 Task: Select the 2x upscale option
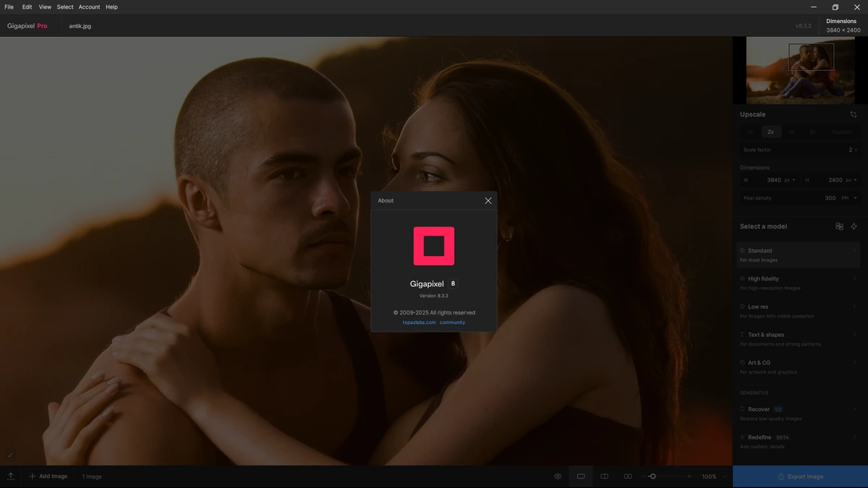point(771,132)
